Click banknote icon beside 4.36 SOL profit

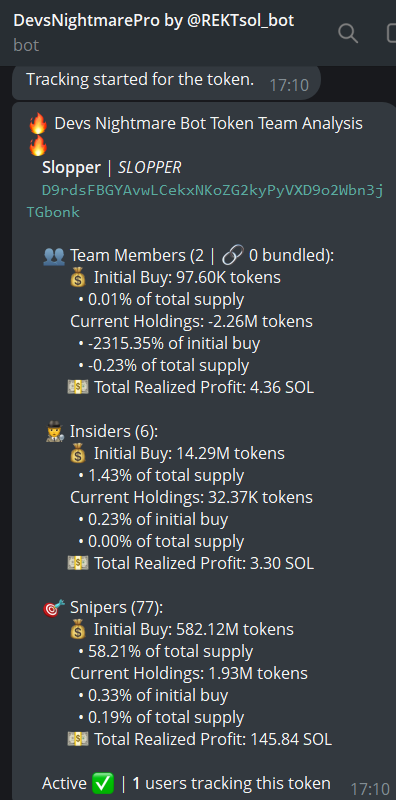tap(78, 387)
